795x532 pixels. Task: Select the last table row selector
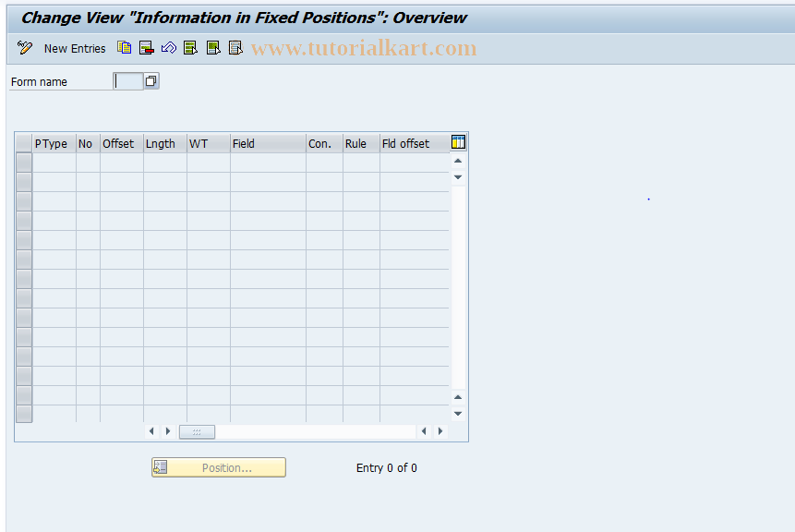pyautogui.click(x=24, y=415)
